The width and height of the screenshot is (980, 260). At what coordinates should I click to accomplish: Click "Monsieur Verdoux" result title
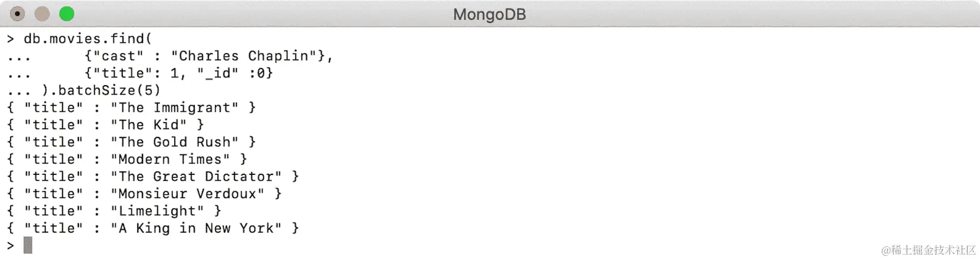click(x=187, y=194)
